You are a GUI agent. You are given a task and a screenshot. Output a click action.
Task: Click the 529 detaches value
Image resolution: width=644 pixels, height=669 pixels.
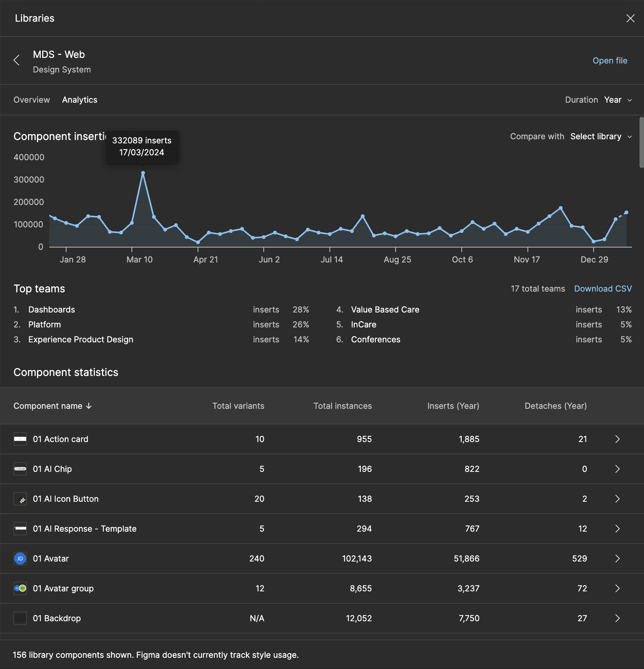(579, 558)
